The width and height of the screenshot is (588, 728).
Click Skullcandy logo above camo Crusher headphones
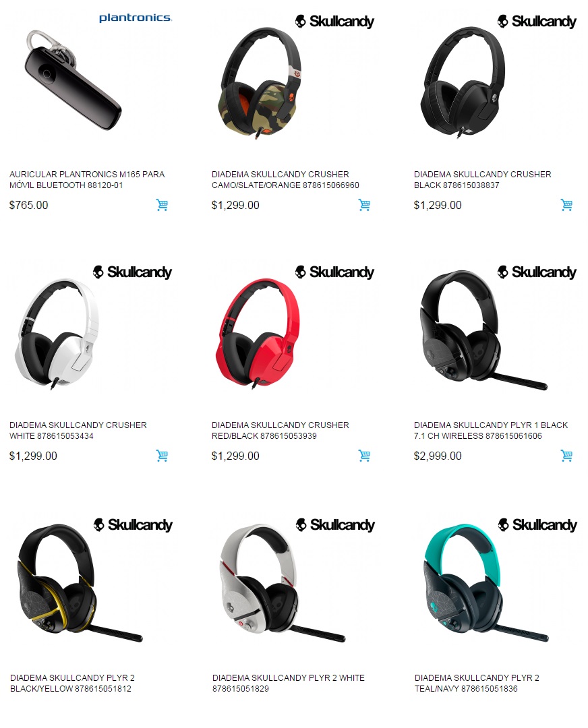(334, 22)
